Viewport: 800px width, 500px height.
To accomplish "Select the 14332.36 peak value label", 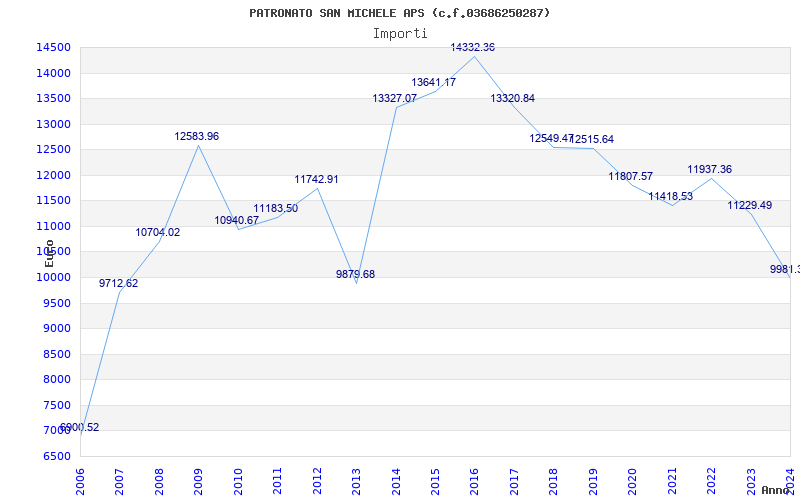I will click(472, 47).
